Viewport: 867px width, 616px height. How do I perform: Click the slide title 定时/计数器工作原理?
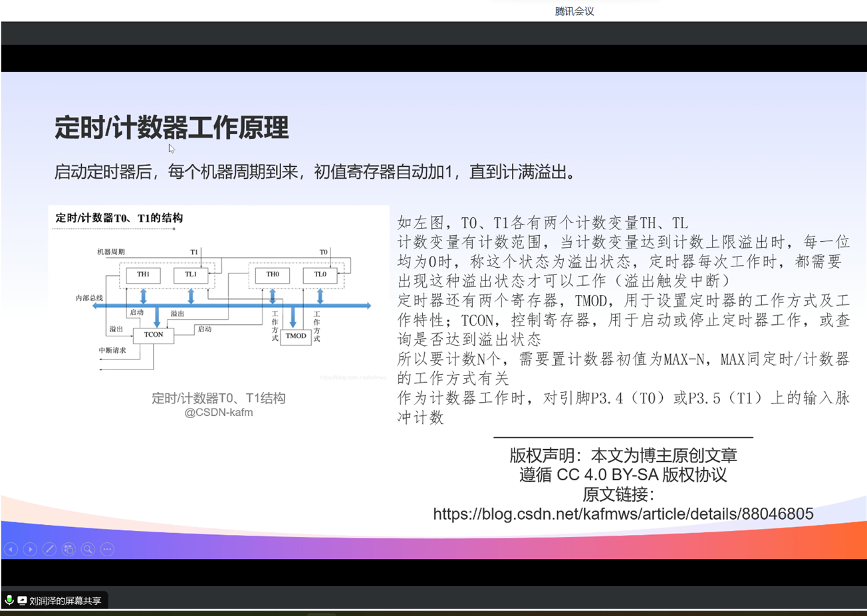172,128
